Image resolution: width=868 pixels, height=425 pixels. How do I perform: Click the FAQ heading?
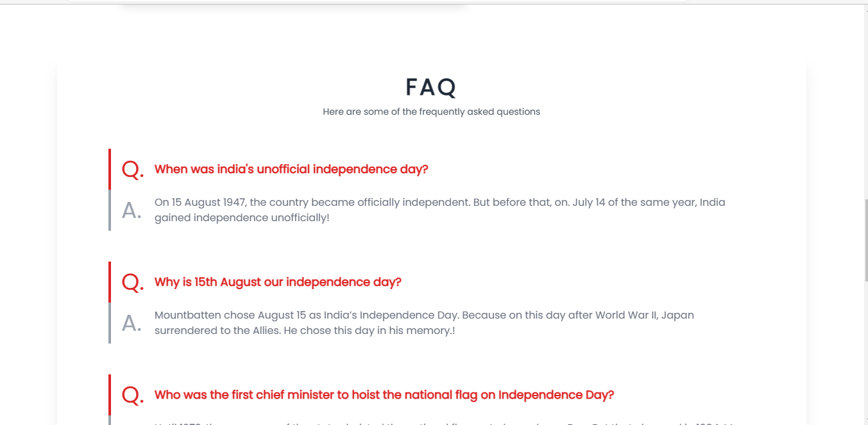tap(431, 87)
